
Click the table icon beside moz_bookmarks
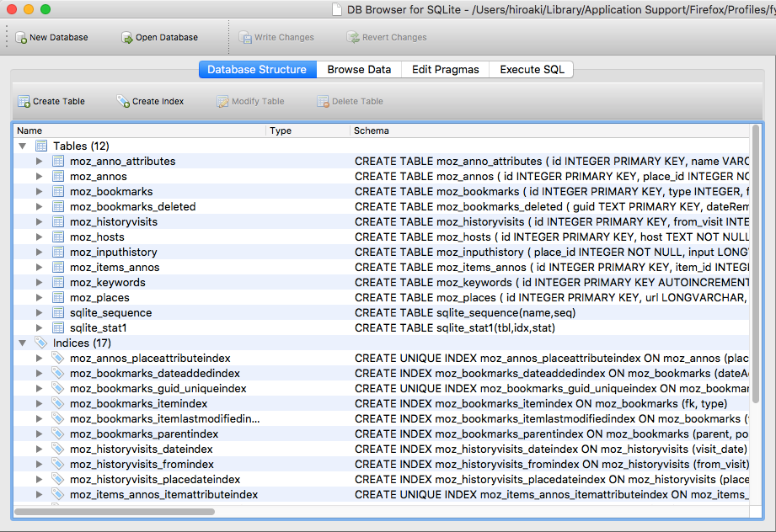click(x=58, y=191)
